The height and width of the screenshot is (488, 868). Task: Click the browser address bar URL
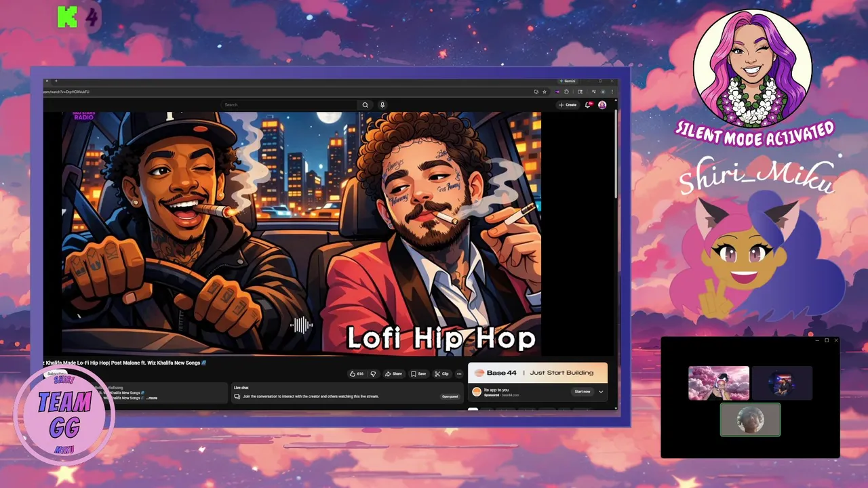(x=66, y=91)
